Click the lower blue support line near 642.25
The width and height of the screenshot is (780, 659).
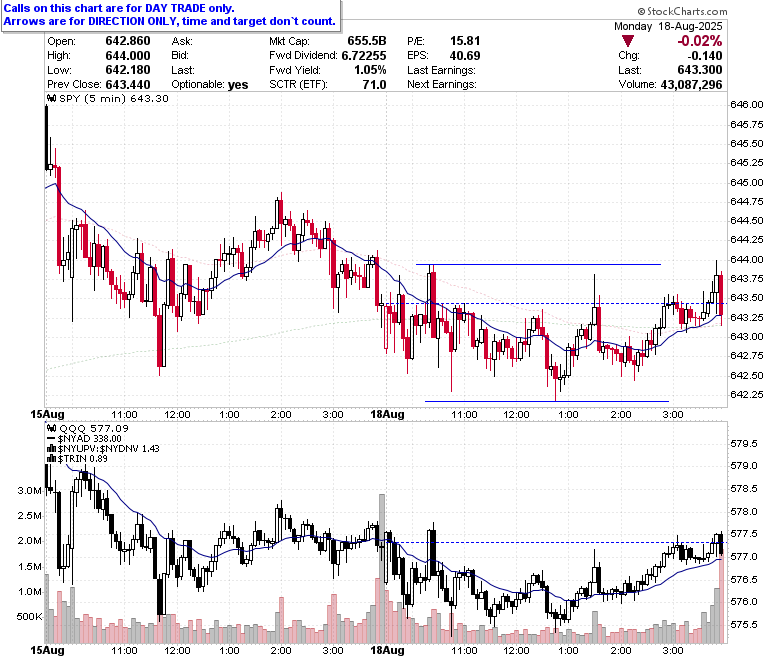(x=547, y=401)
